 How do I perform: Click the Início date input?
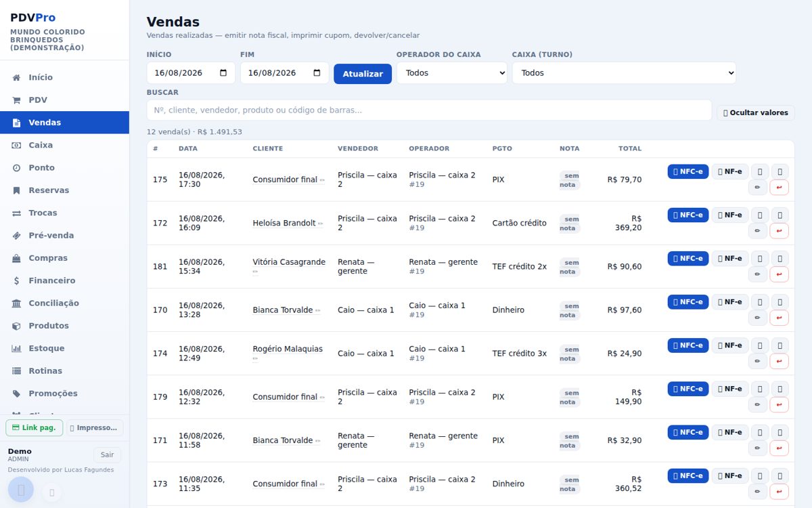[191, 73]
